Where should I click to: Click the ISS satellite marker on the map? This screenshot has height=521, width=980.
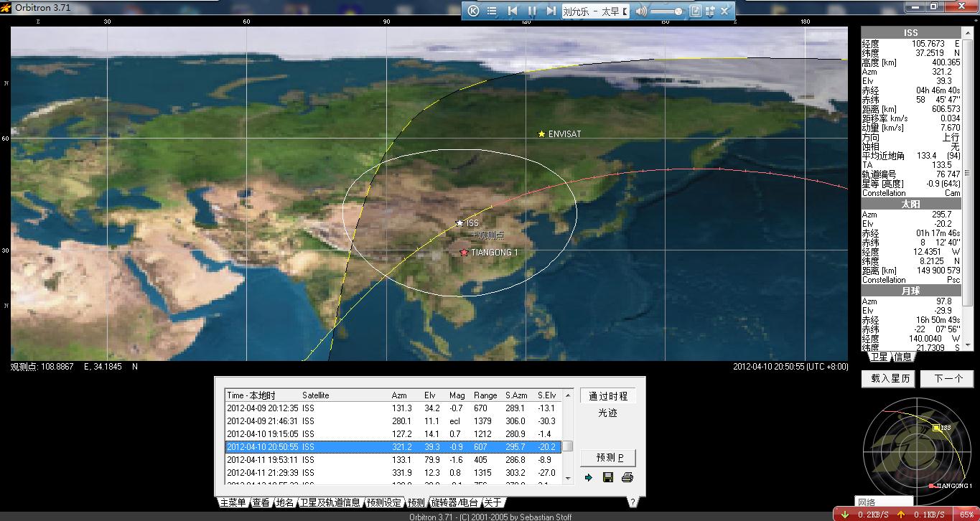pos(459,223)
